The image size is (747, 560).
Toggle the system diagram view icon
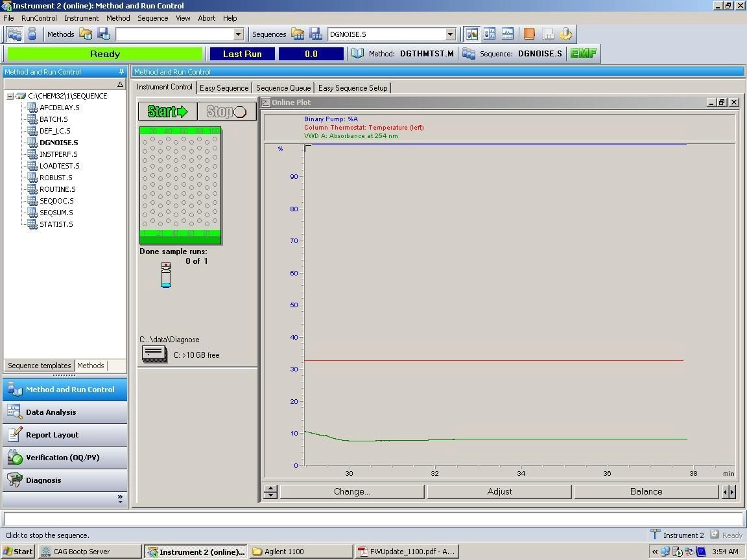coord(490,34)
